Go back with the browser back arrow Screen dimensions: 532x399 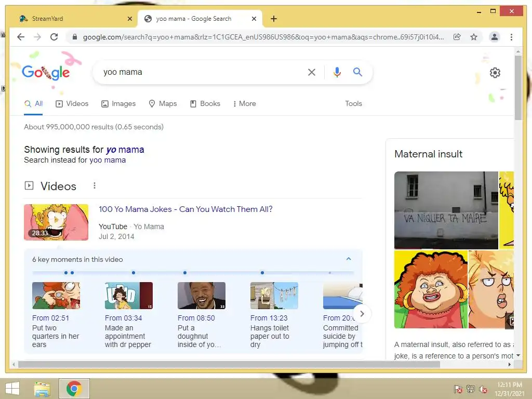[x=21, y=37]
